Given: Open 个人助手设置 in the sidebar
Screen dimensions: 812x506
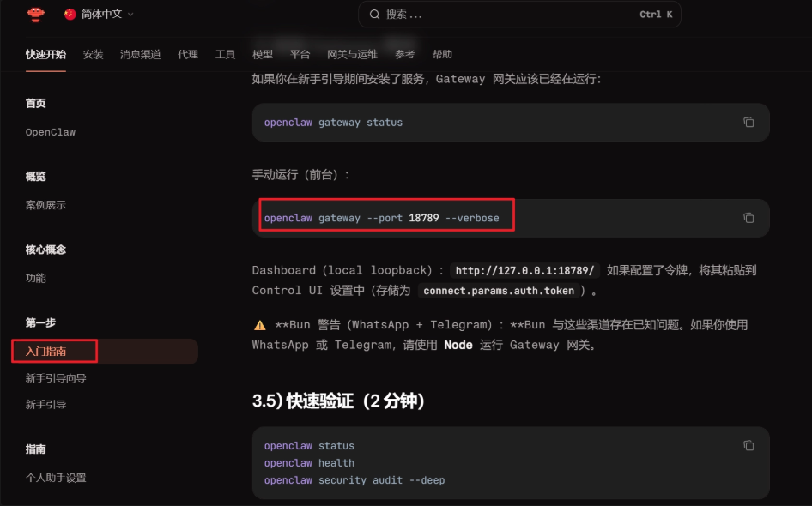Looking at the screenshot, I should (x=56, y=478).
